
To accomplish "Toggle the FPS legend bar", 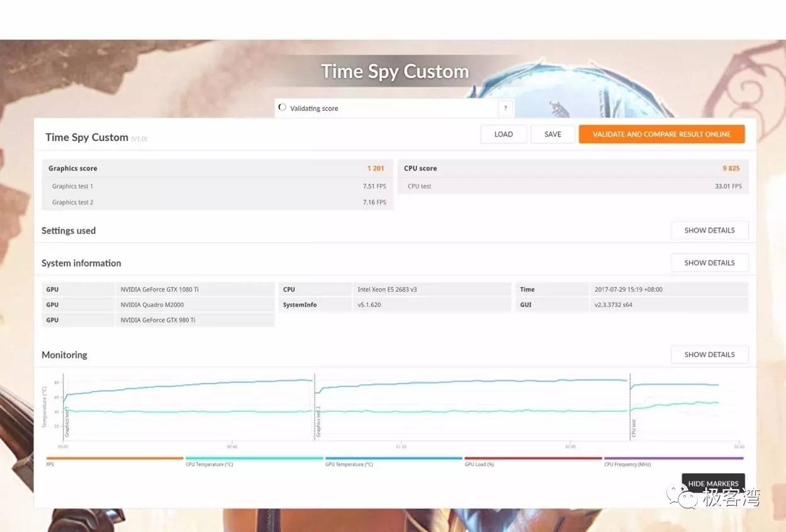I will [x=115, y=458].
